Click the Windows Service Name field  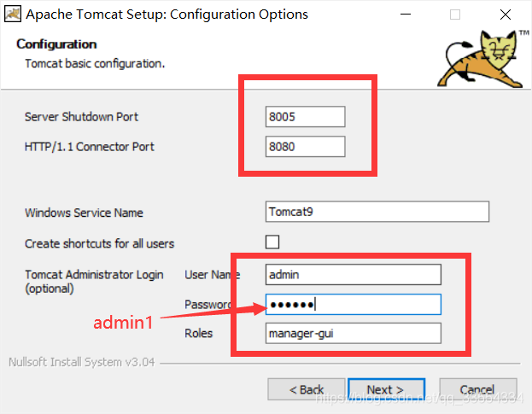[x=377, y=212]
